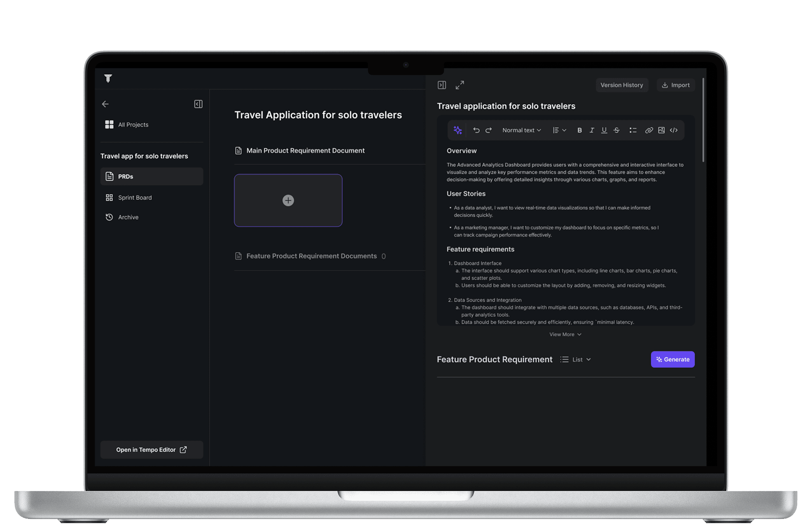Toggle italic formatting
812x528 pixels.
point(592,130)
